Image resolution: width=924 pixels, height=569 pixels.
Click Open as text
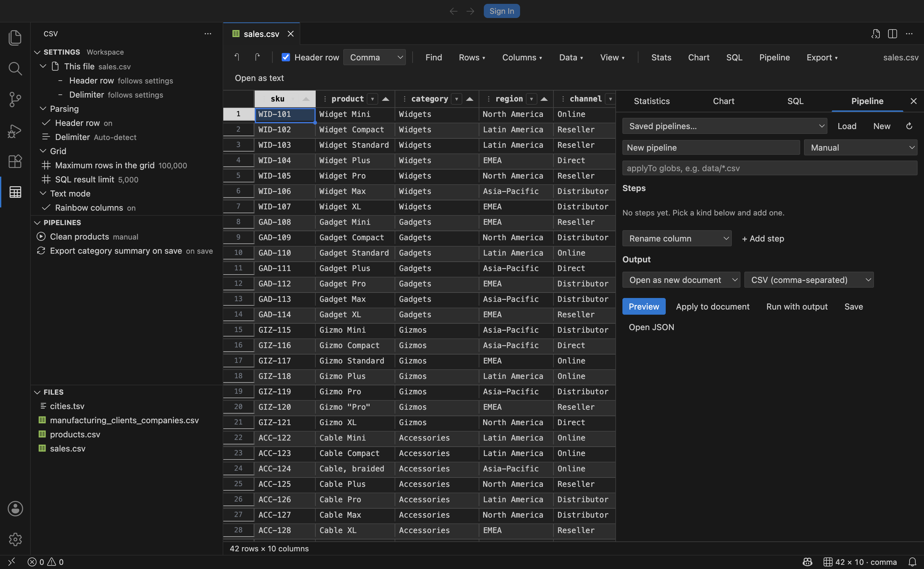259,78
